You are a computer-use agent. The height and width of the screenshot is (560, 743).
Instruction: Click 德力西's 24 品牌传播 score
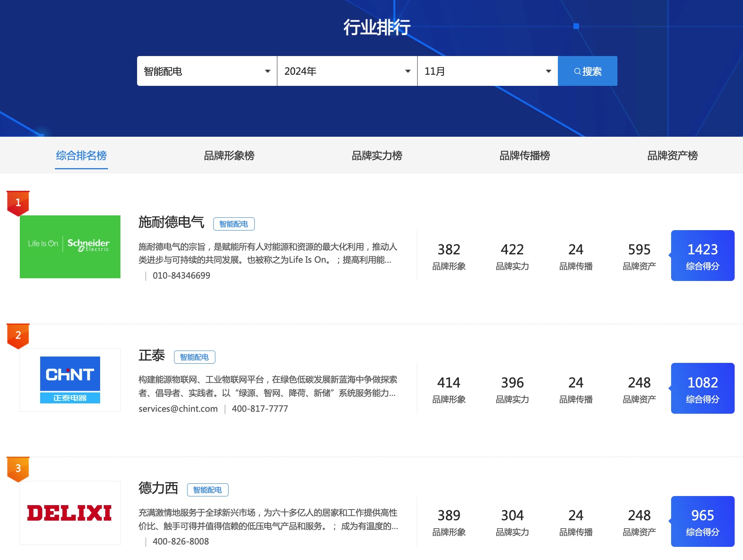576,522
